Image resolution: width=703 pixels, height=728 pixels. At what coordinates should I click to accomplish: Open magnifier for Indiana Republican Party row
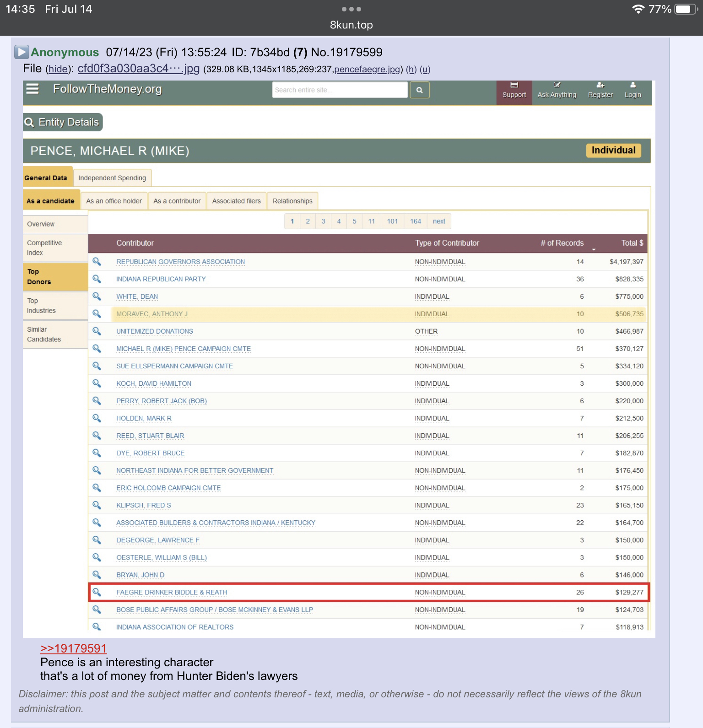(x=97, y=279)
